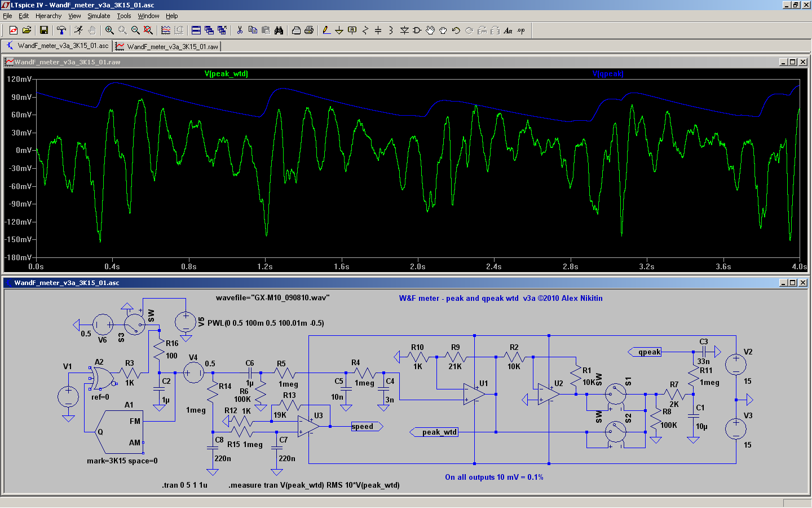The height and width of the screenshot is (508, 812).
Task: Pick the Capacitor component tool
Action: (x=378, y=30)
